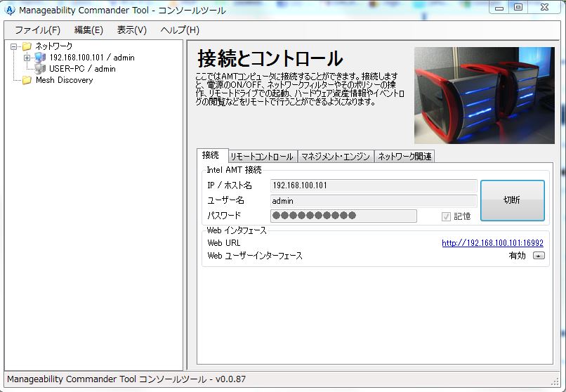Click the パスワード input field
The width and height of the screenshot is (566, 392).
coord(343,216)
